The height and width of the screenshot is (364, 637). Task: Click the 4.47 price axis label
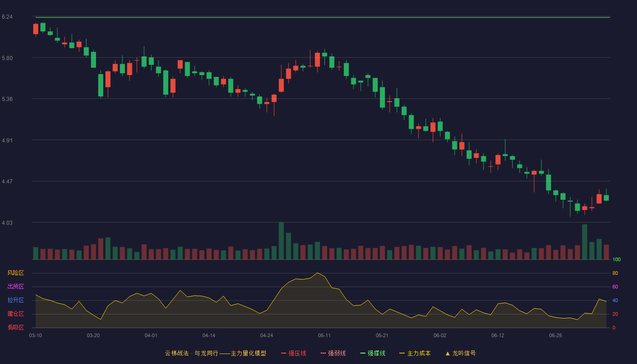pyautogui.click(x=7, y=182)
